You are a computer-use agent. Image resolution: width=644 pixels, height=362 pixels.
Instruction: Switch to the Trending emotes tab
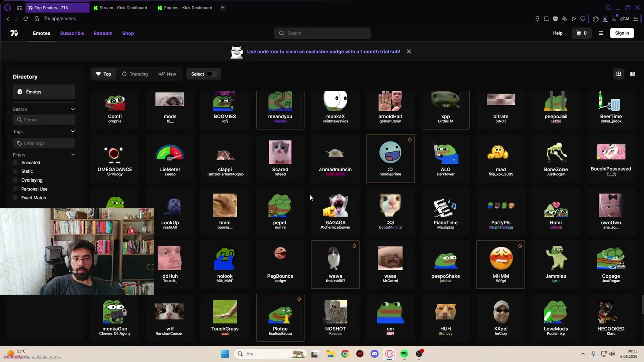coord(135,74)
